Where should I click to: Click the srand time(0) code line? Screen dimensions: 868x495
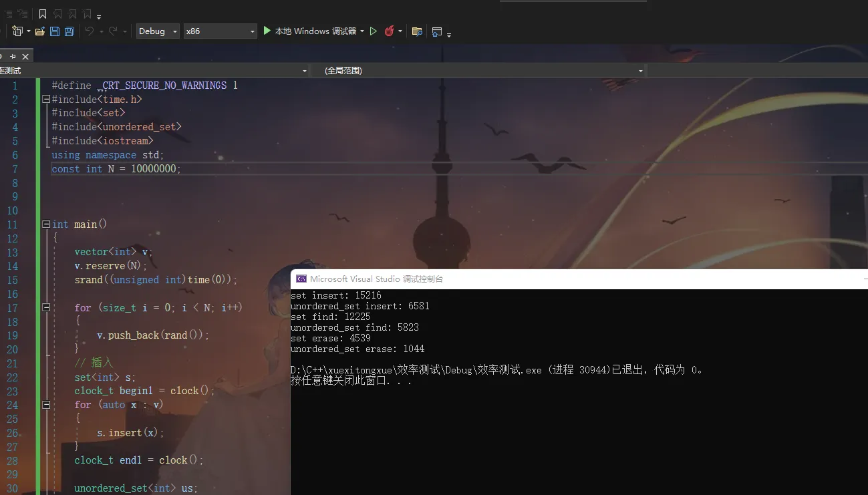pyautogui.click(x=156, y=280)
